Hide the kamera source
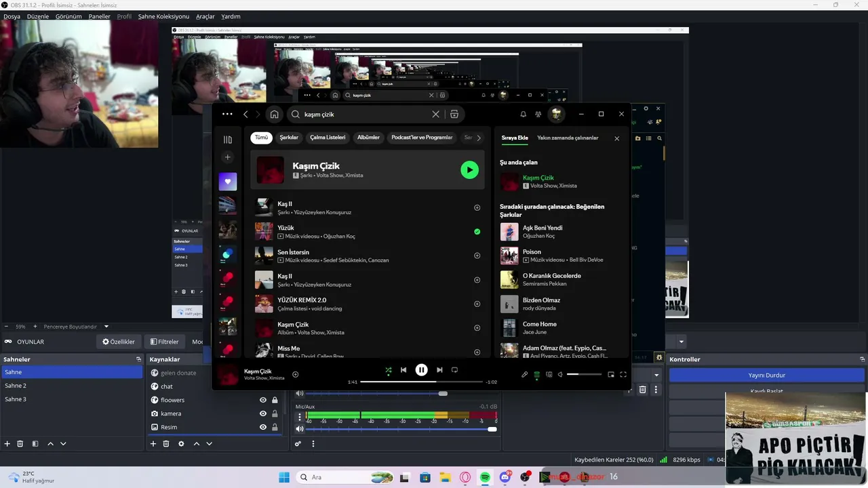Screen dimensions: 868x488 pos(263,413)
